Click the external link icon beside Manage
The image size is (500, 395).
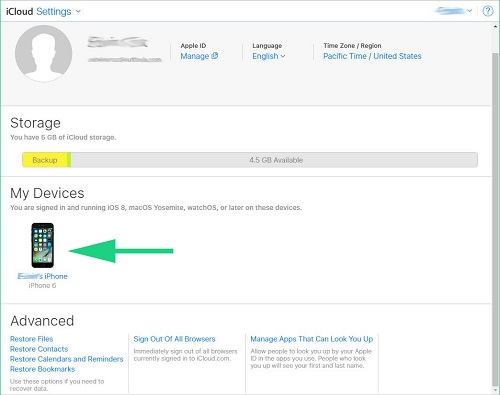[x=215, y=56]
